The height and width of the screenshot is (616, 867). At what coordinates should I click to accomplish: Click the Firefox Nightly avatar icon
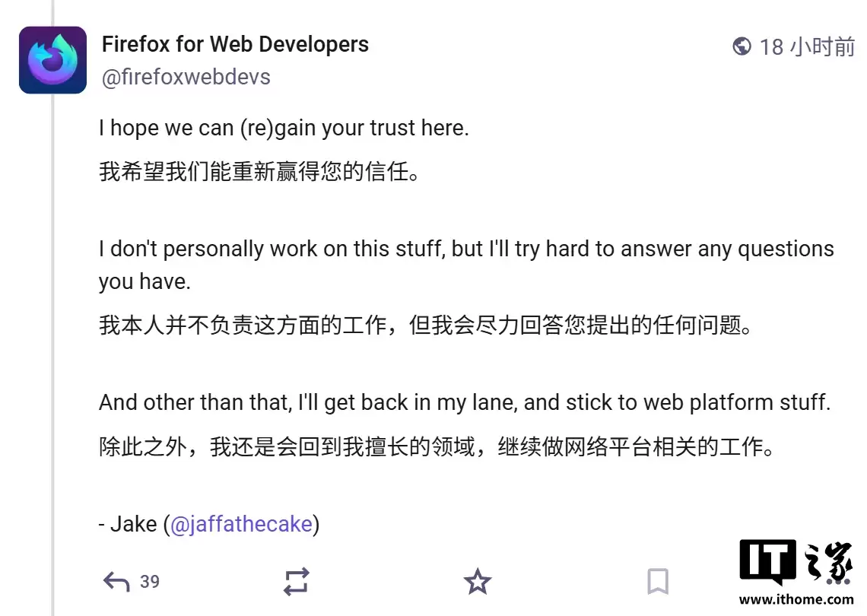tap(52, 58)
